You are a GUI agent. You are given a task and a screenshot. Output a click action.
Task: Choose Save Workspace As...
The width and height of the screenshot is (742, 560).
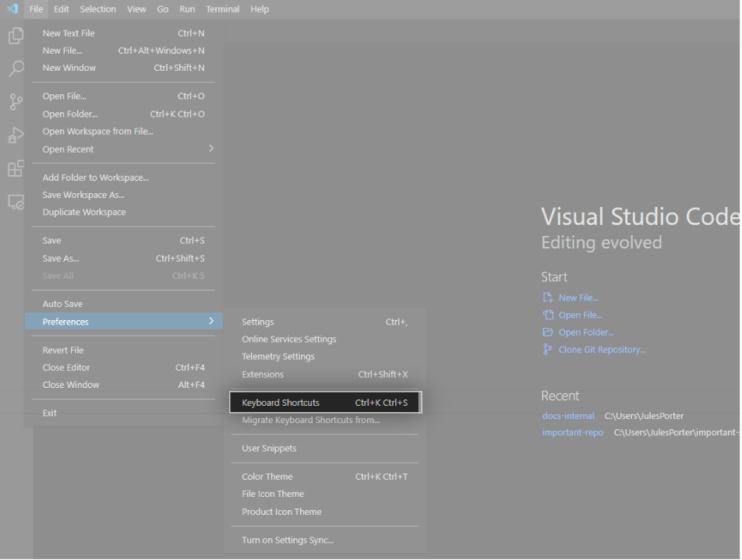pyautogui.click(x=123, y=195)
